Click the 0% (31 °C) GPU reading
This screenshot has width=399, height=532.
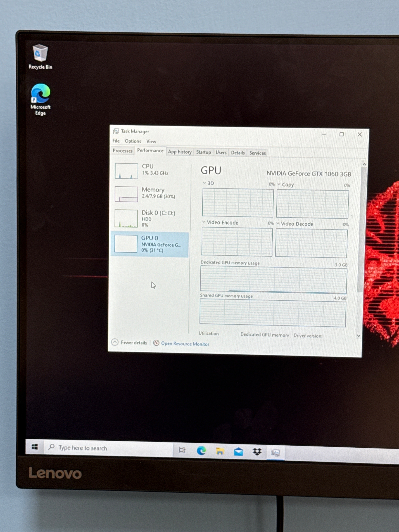(152, 250)
